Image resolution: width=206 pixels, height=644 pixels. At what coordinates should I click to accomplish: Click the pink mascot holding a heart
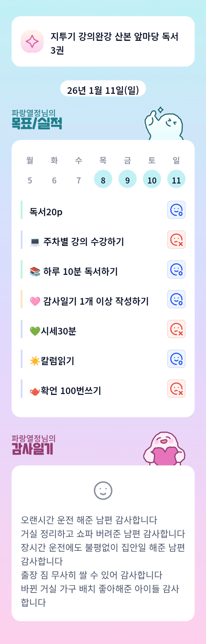coord(164,449)
